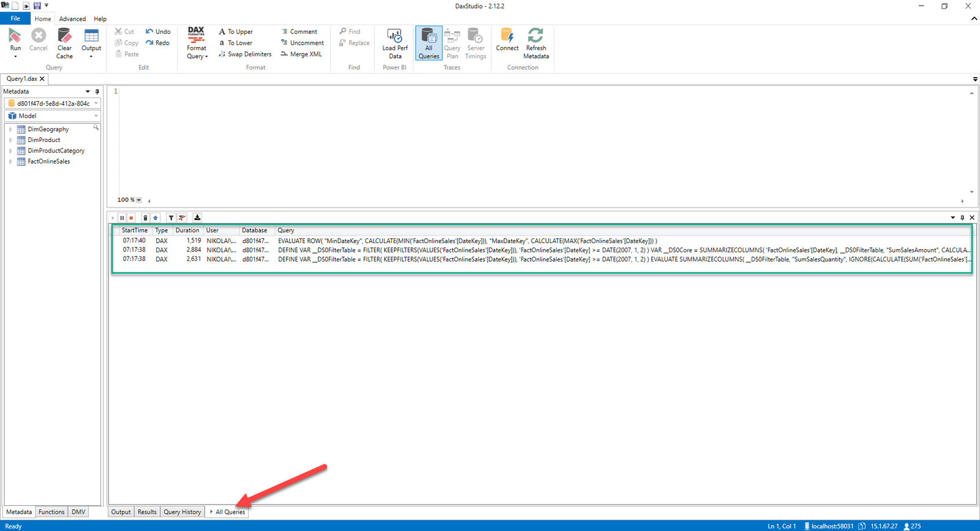
Task: Click the Refresh Metadata icon
Action: tap(536, 36)
